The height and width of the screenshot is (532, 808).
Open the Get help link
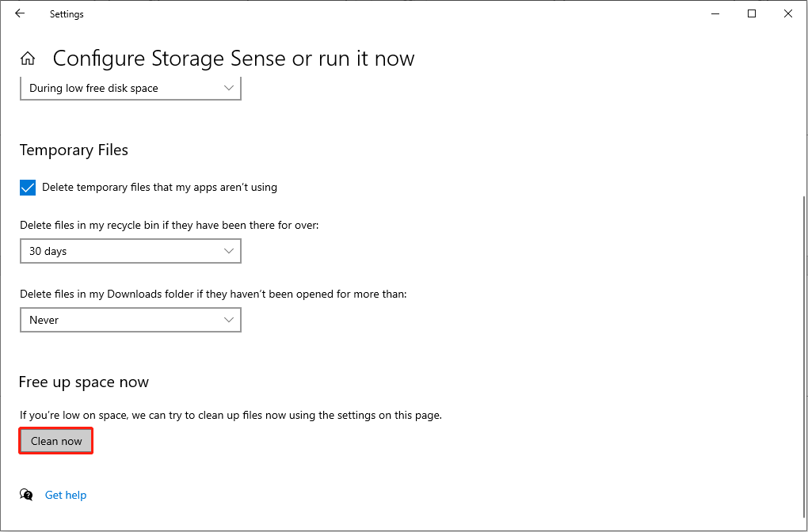click(66, 495)
